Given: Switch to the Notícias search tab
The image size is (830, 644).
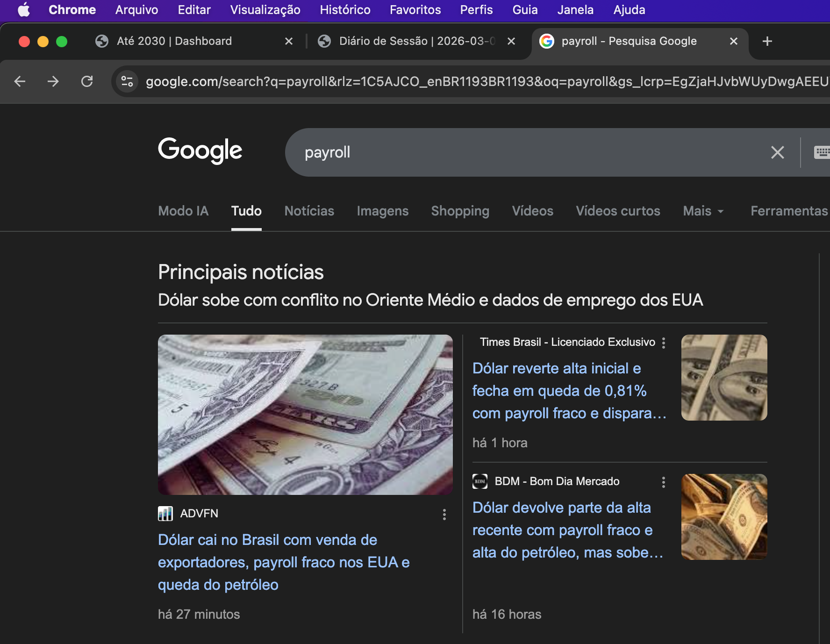Looking at the screenshot, I should click(309, 211).
